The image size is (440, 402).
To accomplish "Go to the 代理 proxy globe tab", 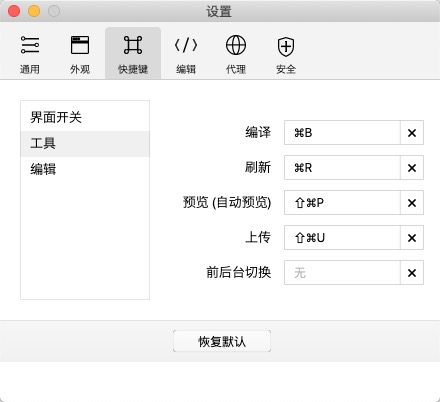I will (x=236, y=53).
